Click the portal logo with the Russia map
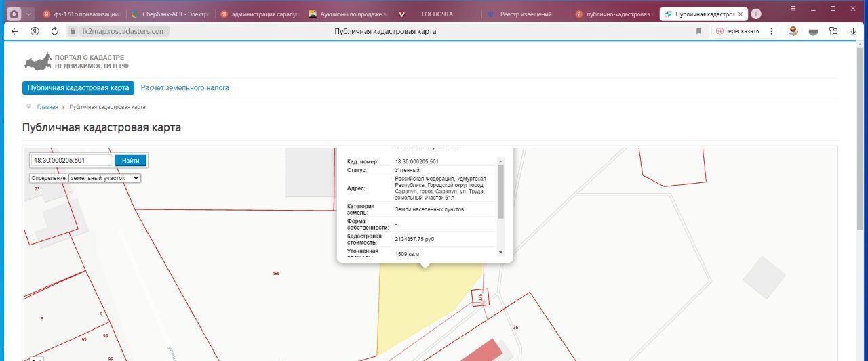The width and height of the screenshot is (868, 361). pyautogui.click(x=76, y=62)
